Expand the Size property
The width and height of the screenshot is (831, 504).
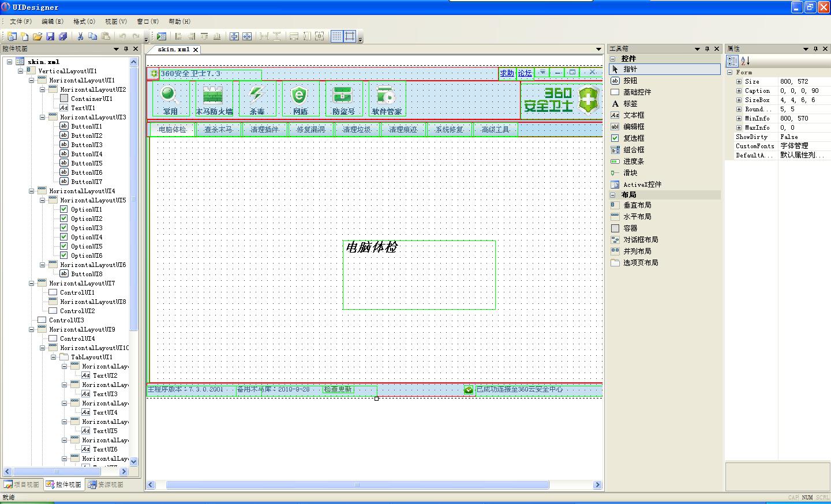pyautogui.click(x=739, y=81)
